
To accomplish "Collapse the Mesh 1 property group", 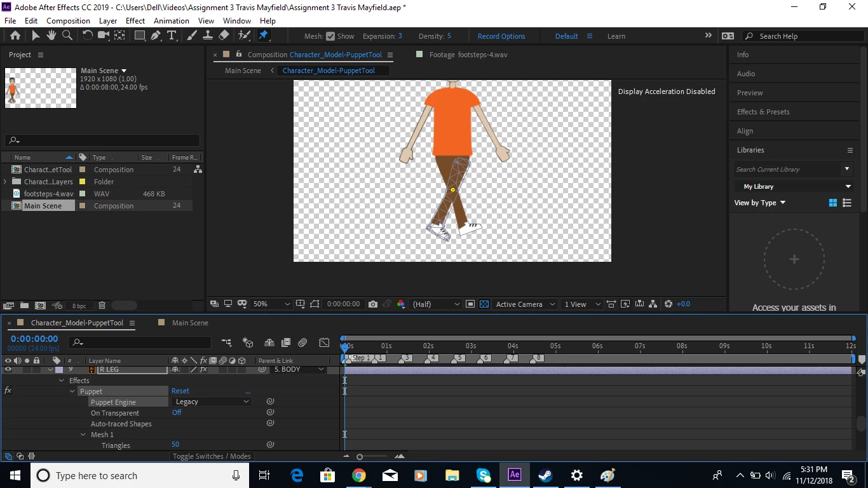I will coord(83,435).
